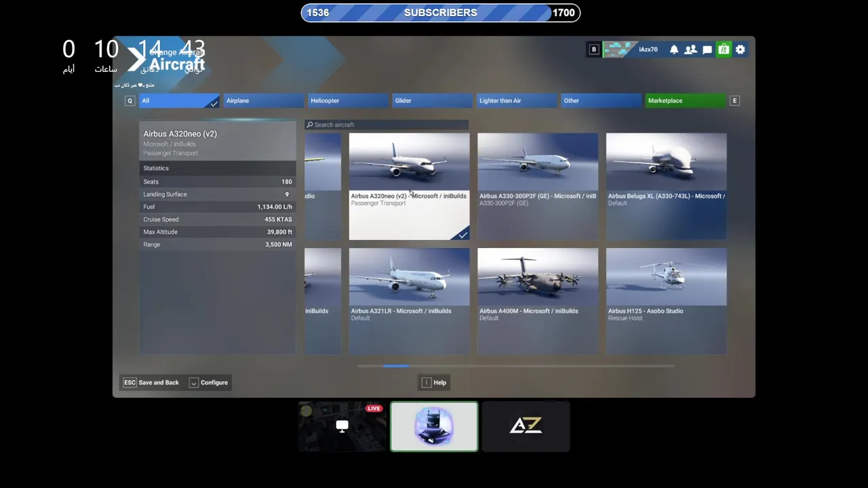
Task: Click the Passenger Transport label on the A320neo card
Action: pyautogui.click(x=378, y=203)
